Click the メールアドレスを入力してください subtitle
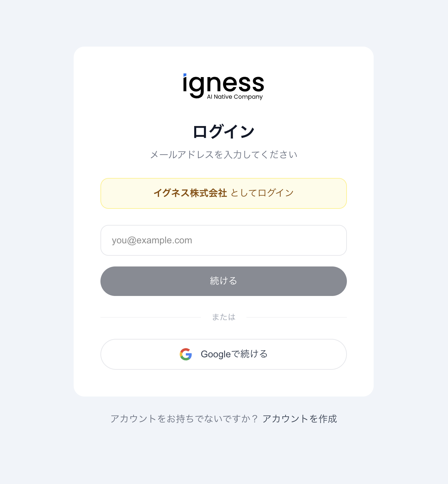 pyautogui.click(x=223, y=155)
